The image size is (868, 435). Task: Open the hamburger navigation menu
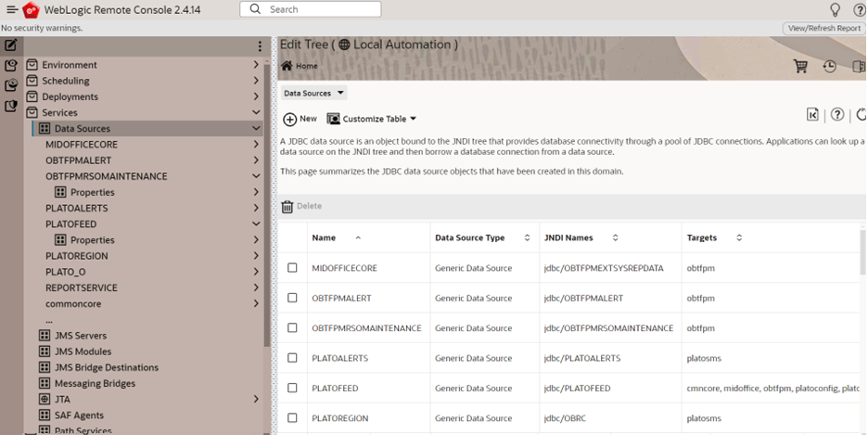pos(12,9)
